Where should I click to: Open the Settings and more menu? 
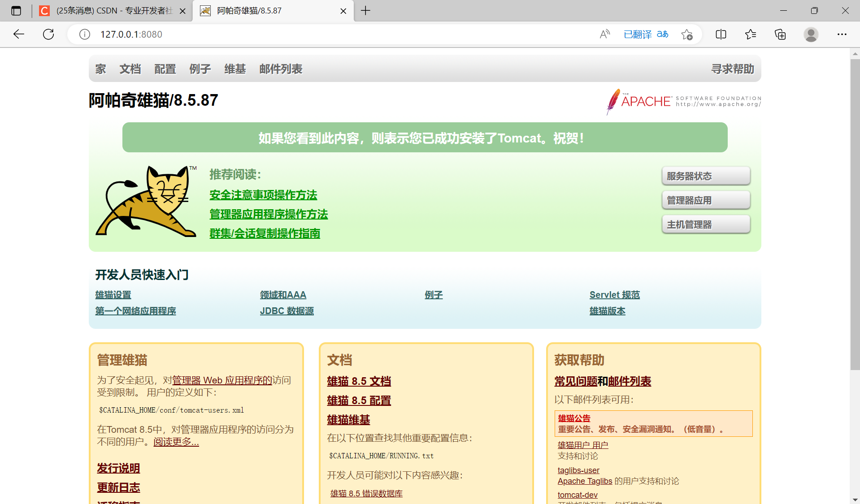842,34
